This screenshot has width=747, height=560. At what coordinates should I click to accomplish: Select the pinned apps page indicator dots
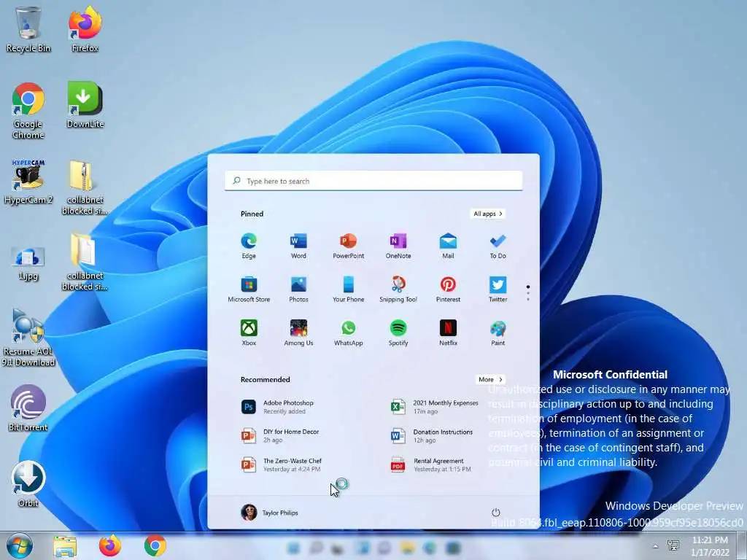click(x=528, y=293)
